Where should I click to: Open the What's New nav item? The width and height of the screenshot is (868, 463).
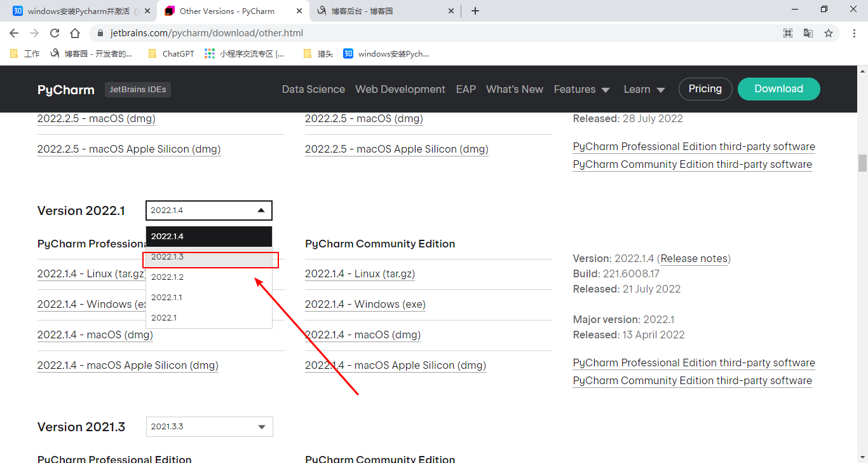[x=515, y=90]
